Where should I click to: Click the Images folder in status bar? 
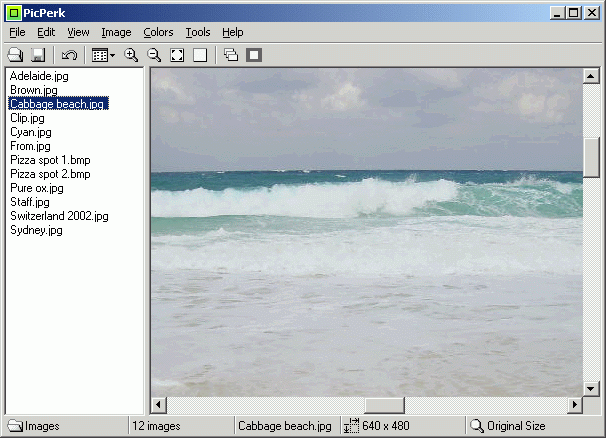(33, 426)
